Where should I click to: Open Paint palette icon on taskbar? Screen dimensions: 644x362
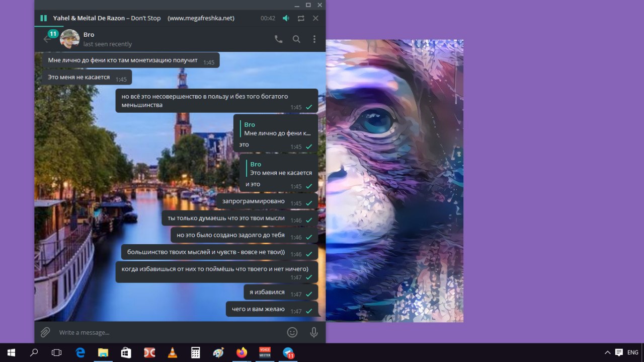tap(218, 352)
